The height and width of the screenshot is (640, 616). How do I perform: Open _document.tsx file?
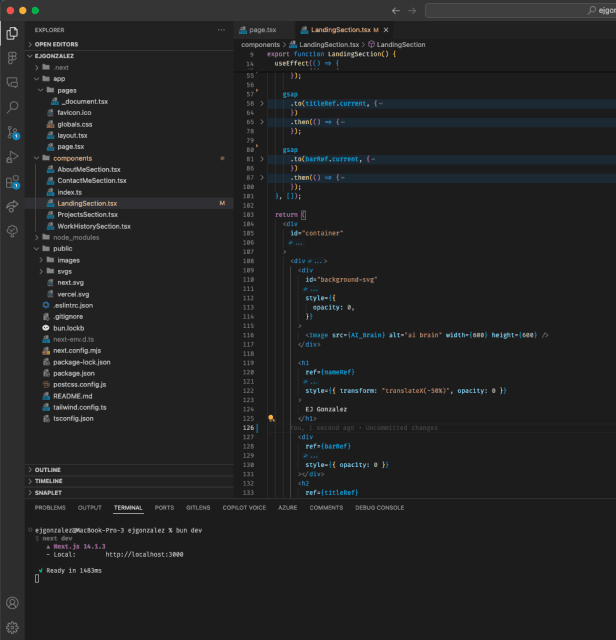coord(129,101)
